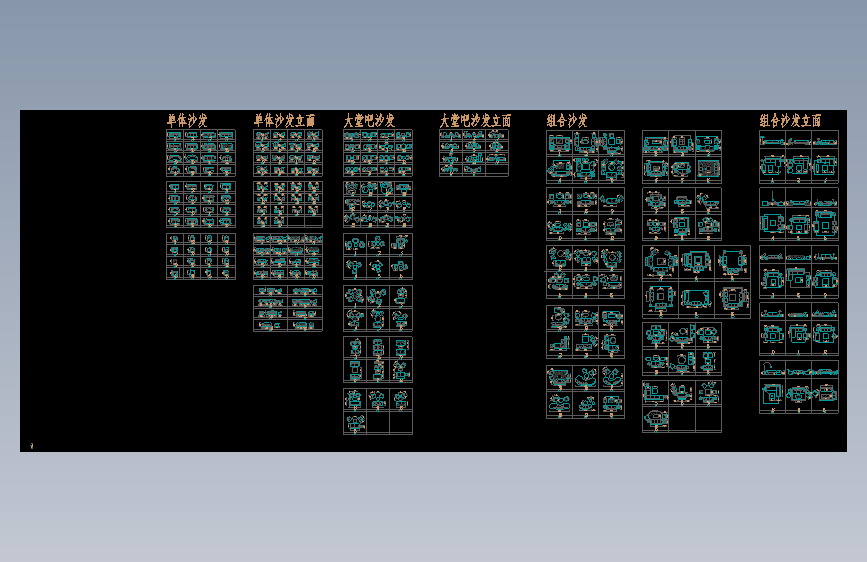The width and height of the screenshot is (867, 562).
Task: Click the 大堂吧沙发立面 heading text
Action: 475,120
